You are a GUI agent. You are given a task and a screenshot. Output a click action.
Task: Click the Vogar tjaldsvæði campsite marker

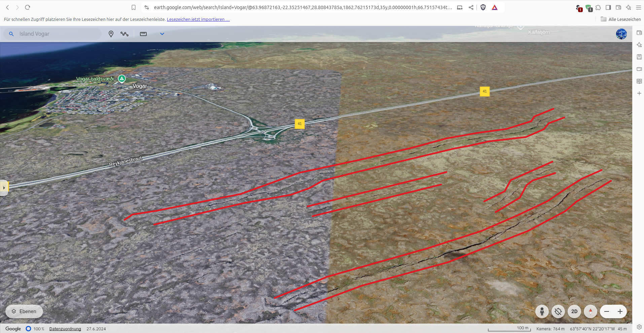(x=122, y=79)
